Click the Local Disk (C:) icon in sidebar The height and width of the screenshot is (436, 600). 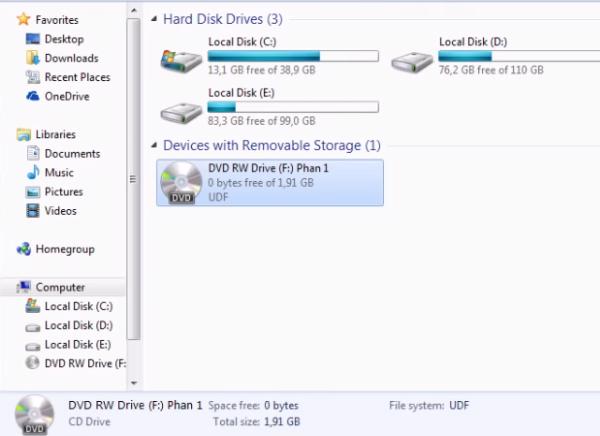[x=33, y=306]
